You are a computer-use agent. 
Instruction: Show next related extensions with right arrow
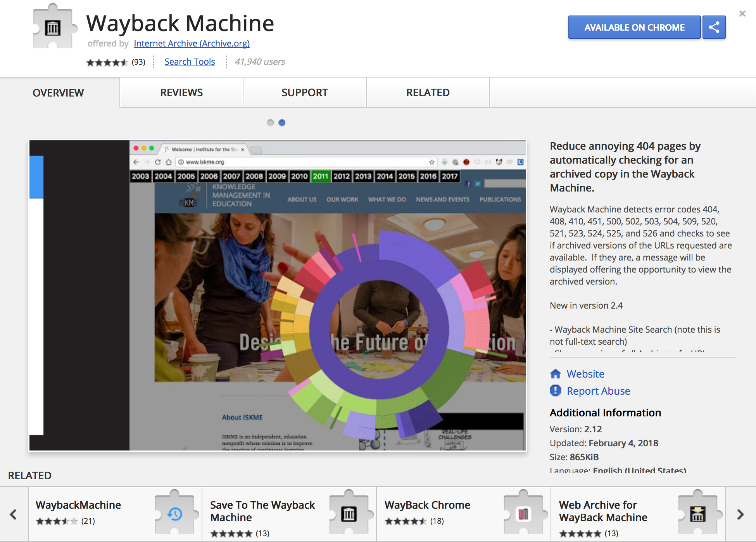pos(740,514)
